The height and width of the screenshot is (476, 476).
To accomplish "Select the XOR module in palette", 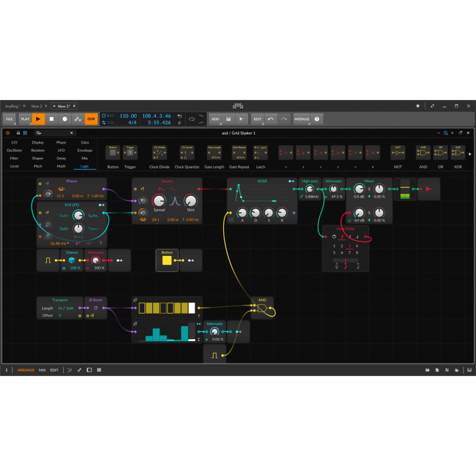I will coord(458,153).
